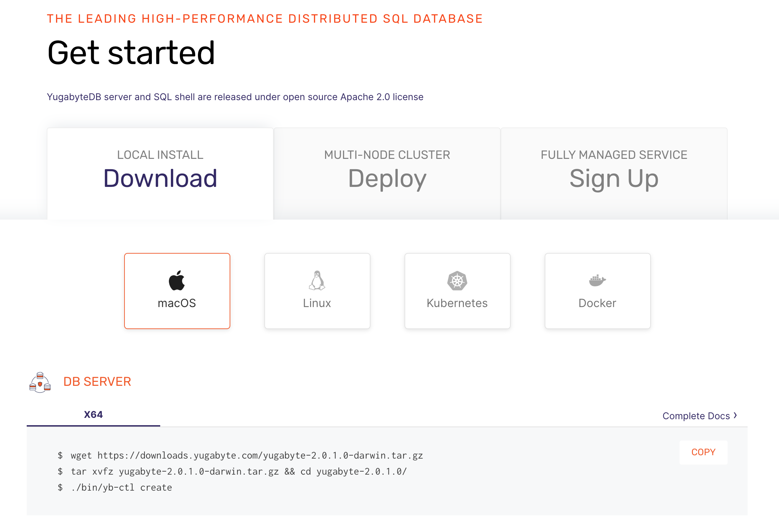Click the Linux penguin icon
This screenshot has height=532, width=779.
tap(317, 280)
